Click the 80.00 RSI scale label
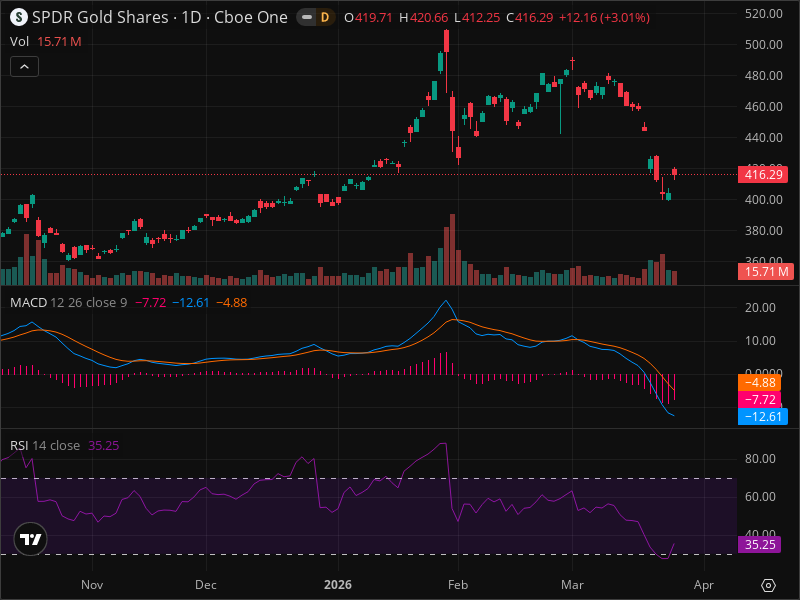 (760, 459)
